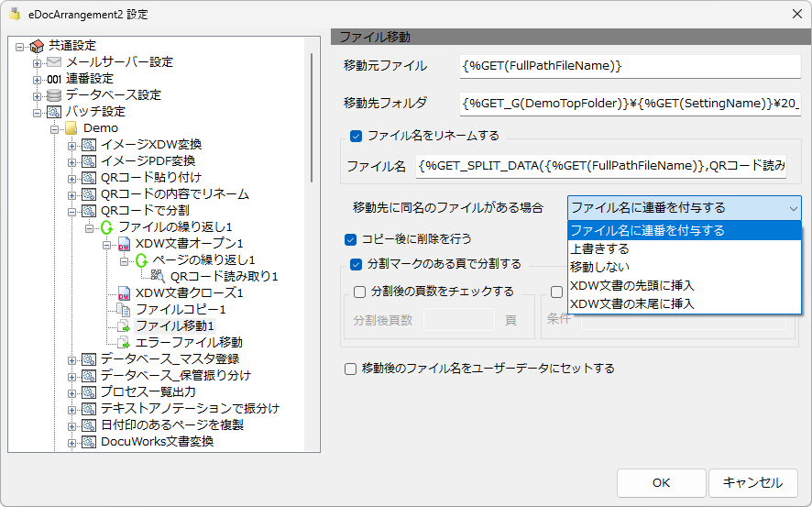The image size is (812, 507).
Task: Expand the DocuWorks文書変換 node
Action: [72, 444]
